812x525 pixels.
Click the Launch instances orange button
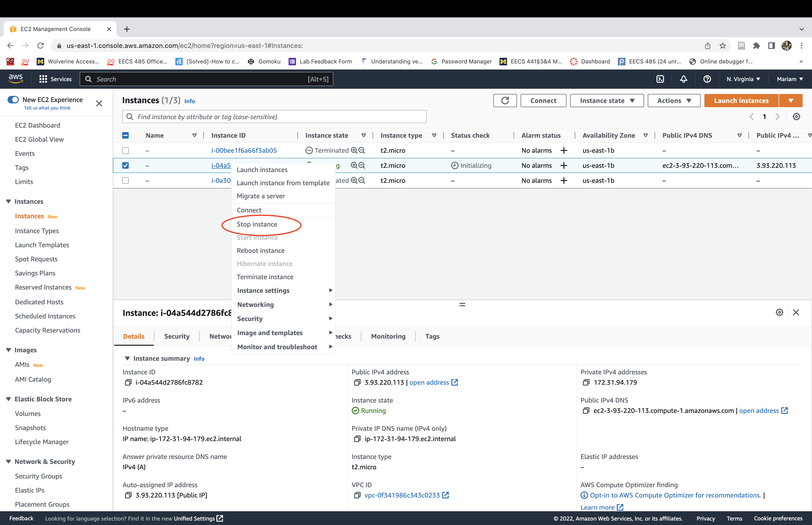point(741,101)
